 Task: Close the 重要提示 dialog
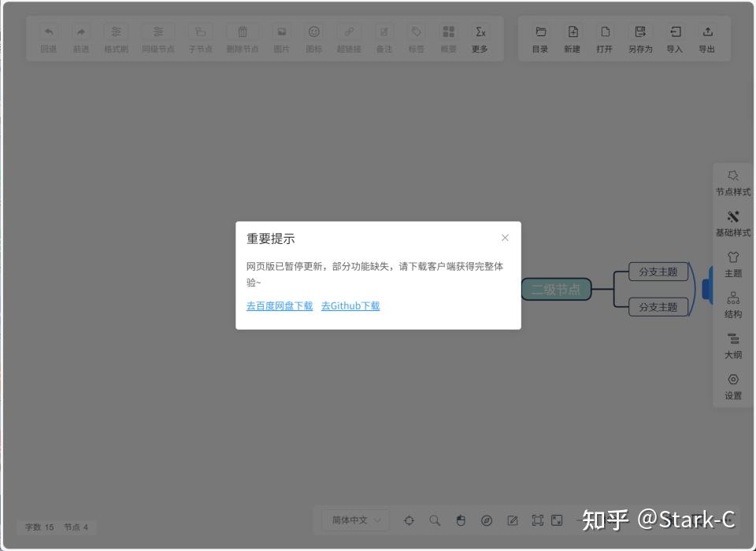[505, 238]
